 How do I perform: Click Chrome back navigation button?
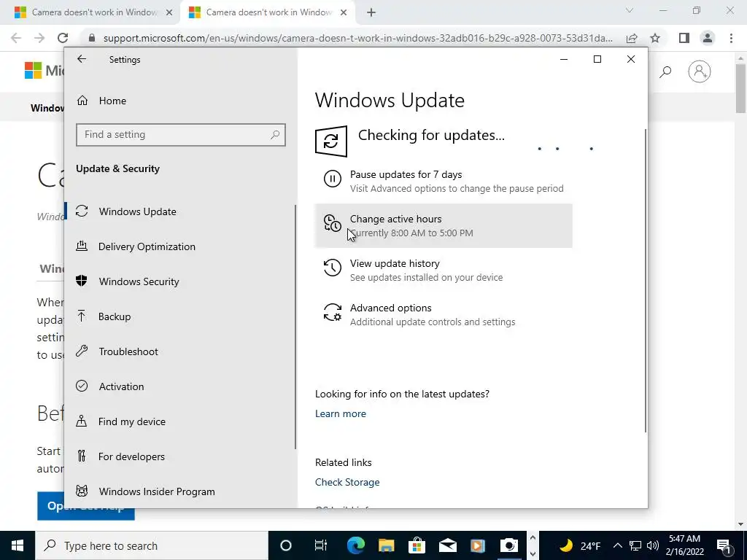[16, 38]
